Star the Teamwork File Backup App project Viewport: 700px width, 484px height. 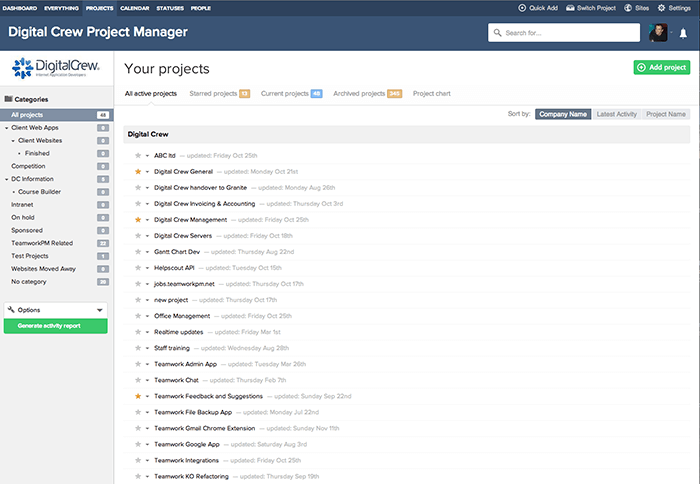pos(138,412)
